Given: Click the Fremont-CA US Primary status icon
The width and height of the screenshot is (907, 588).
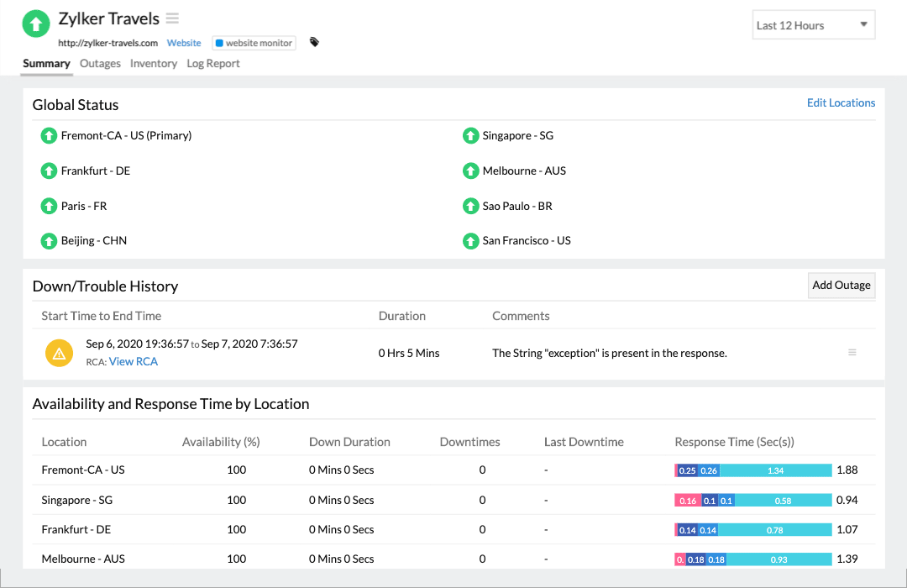Looking at the screenshot, I should (x=49, y=135).
